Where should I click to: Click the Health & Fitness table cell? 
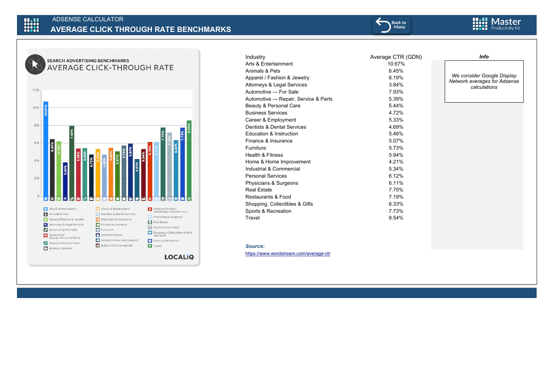pos(264,155)
